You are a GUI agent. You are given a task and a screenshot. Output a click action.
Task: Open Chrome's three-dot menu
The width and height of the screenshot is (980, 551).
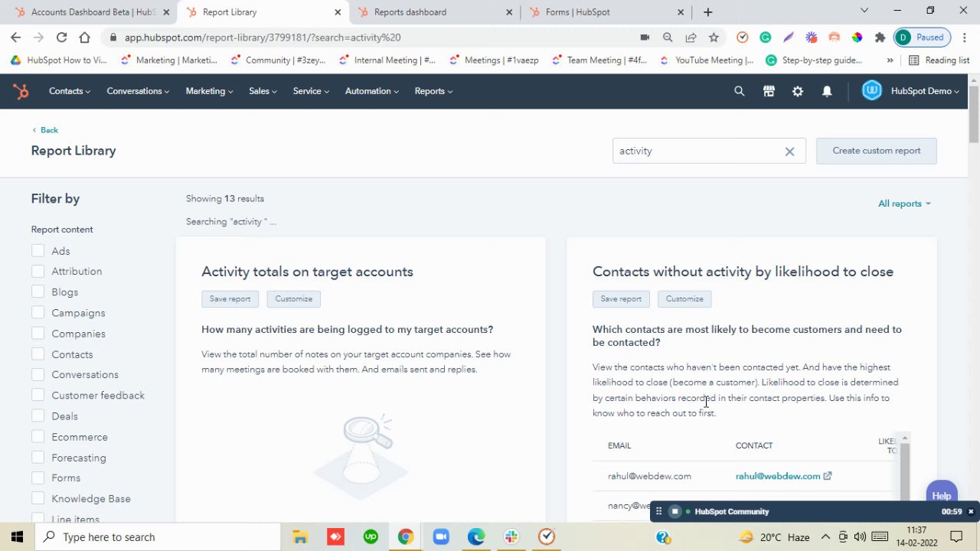click(963, 37)
